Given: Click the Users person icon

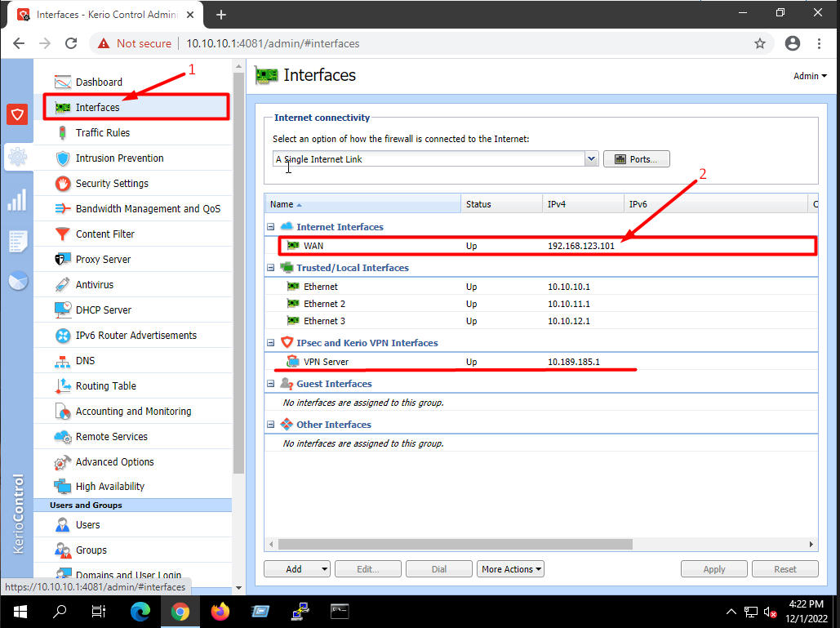Looking at the screenshot, I should pyautogui.click(x=63, y=525).
